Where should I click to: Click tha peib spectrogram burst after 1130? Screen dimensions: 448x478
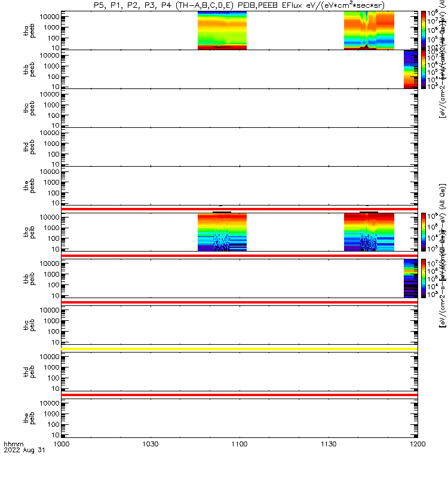click(x=369, y=232)
